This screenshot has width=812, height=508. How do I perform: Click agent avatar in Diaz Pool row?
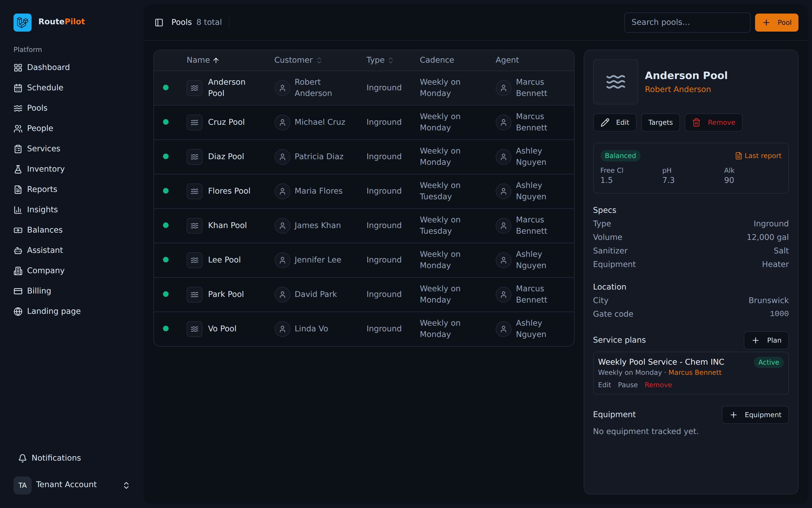point(503,157)
